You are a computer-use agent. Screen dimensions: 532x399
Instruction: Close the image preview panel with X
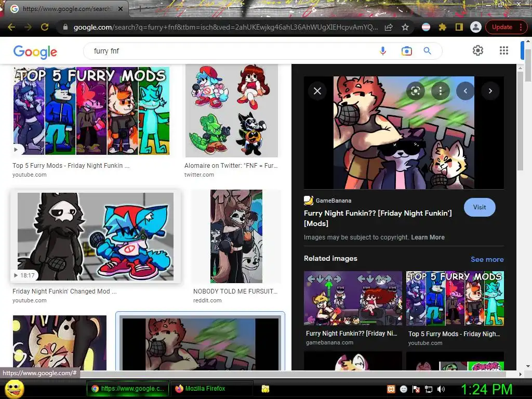(317, 91)
